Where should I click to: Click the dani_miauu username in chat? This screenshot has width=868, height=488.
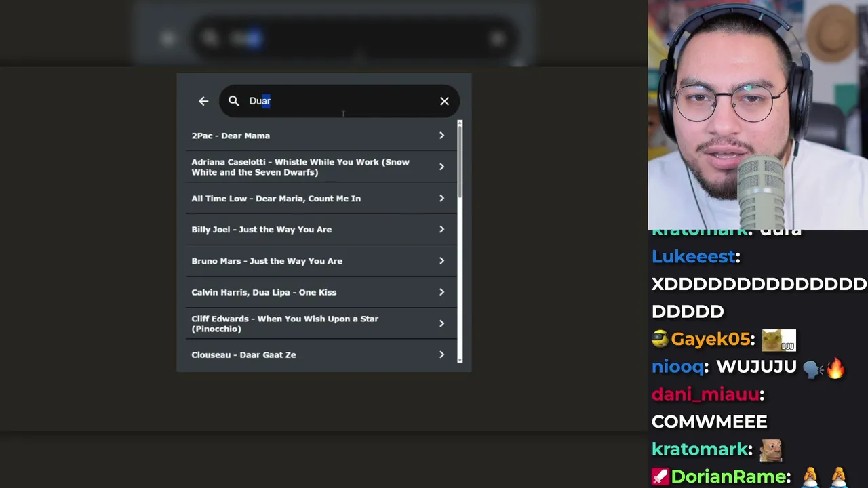(705, 394)
